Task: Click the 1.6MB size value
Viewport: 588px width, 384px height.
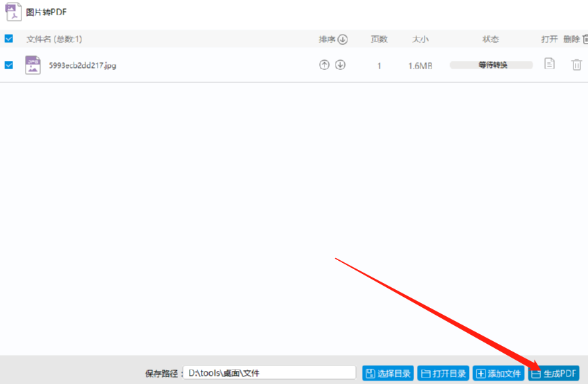Action: 420,66
